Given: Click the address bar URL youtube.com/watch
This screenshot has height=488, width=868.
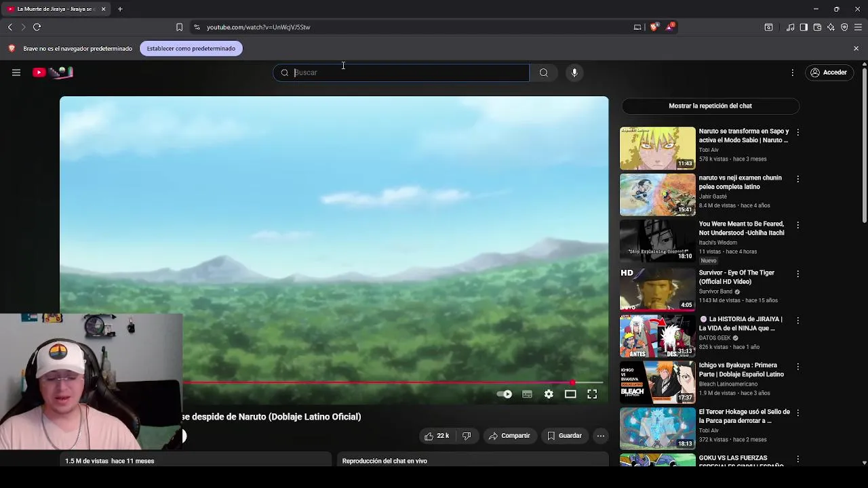Looking at the screenshot, I should point(258,27).
